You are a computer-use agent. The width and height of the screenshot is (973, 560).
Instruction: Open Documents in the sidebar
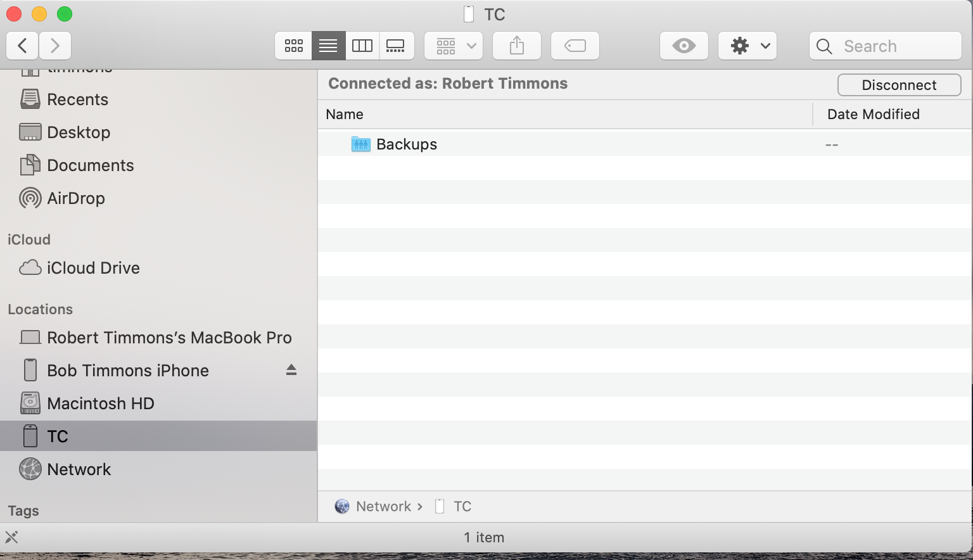click(x=158, y=165)
